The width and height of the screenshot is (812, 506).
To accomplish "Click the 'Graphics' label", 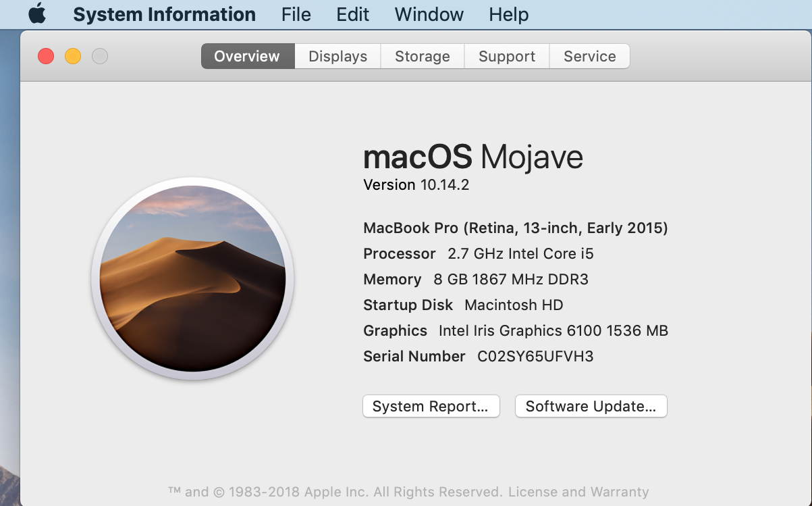I will point(395,331).
